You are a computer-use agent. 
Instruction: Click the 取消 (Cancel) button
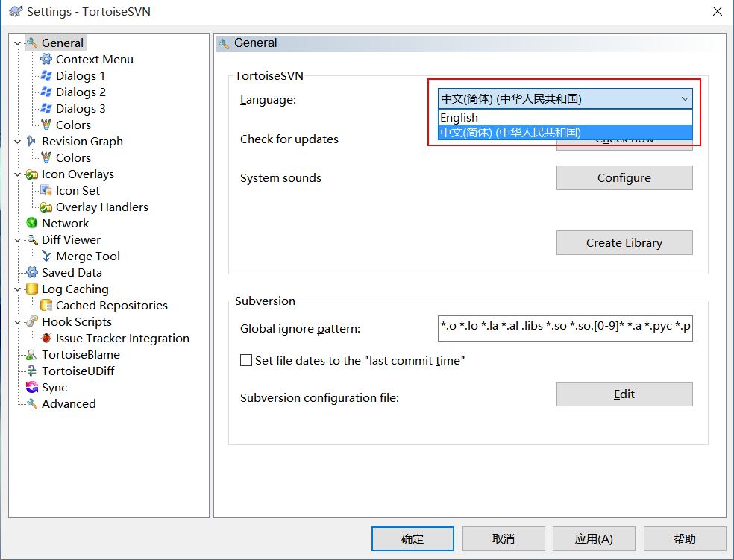[x=504, y=538]
